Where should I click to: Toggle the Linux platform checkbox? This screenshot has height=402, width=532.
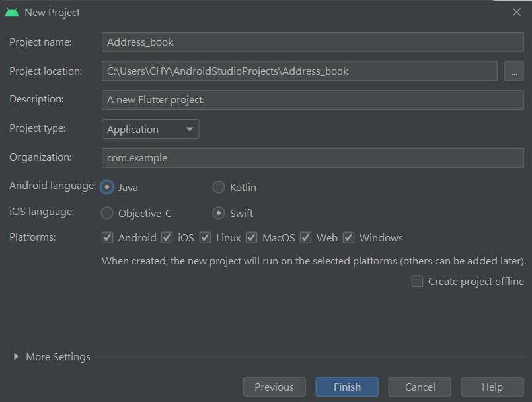point(206,237)
